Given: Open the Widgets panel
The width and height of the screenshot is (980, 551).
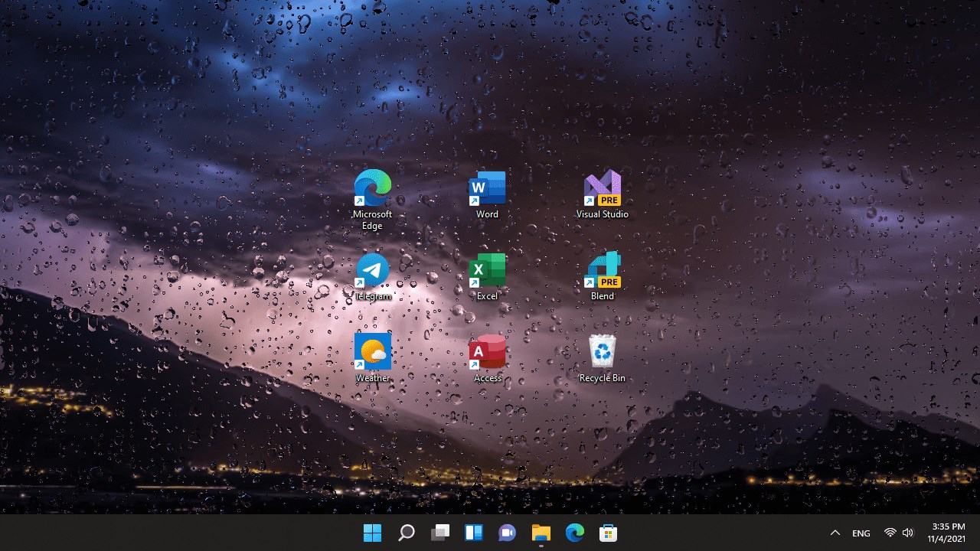Looking at the screenshot, I should click(474, 533).
